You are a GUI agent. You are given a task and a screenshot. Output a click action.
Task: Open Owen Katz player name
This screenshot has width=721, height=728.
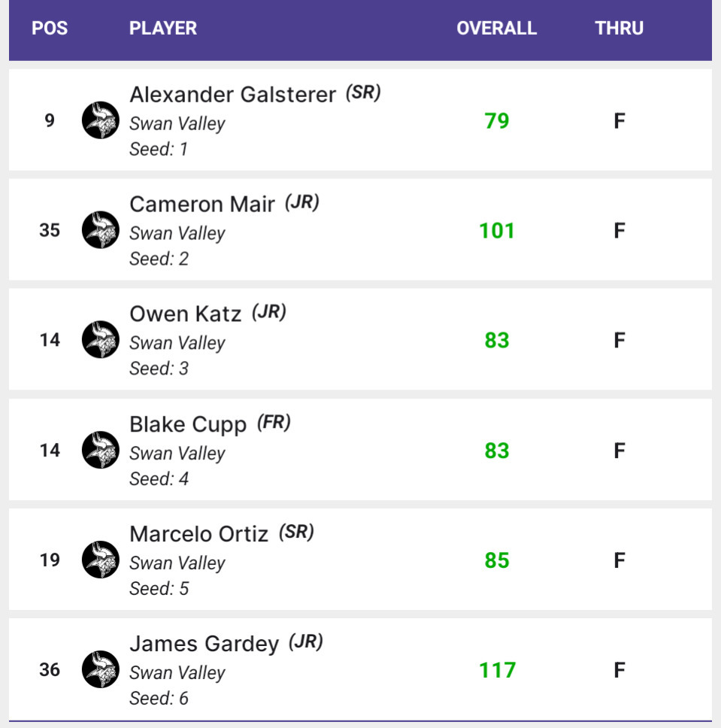185,314
